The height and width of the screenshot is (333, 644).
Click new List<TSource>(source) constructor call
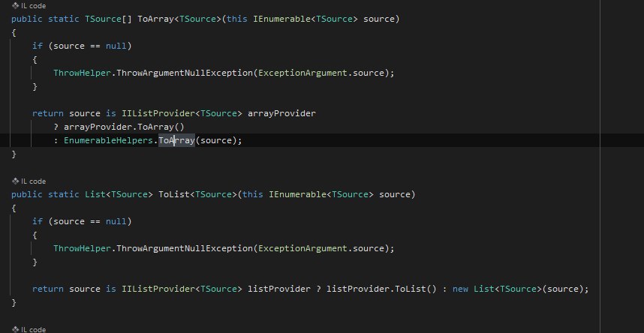pyautogui.click(x=518, y=289)
